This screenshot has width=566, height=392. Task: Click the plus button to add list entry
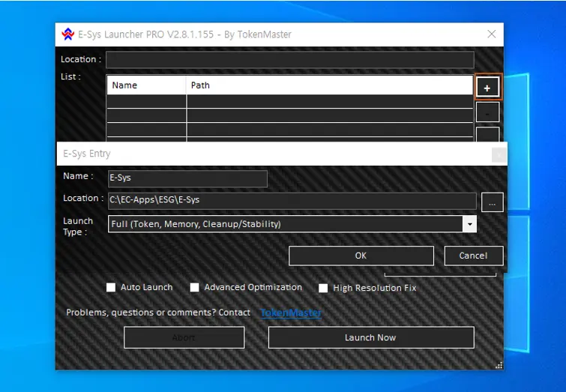[x=487, y=87]
